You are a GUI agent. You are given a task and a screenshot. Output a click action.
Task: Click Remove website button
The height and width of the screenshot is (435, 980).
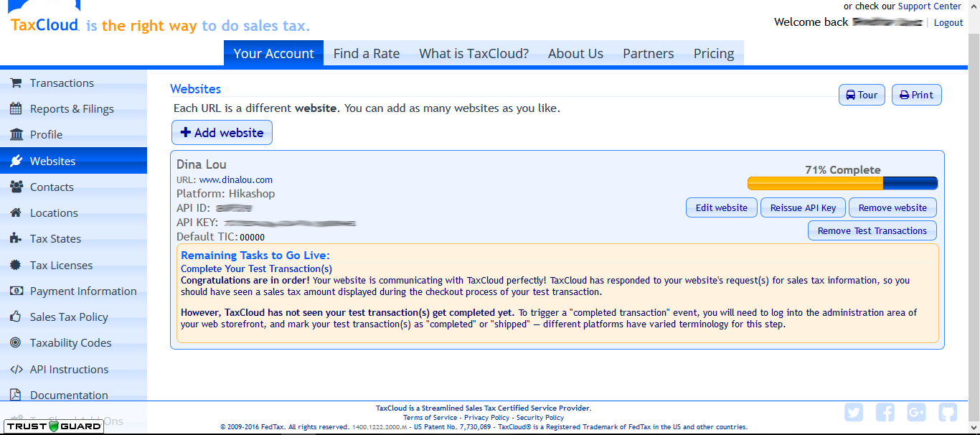pos(892,207)
